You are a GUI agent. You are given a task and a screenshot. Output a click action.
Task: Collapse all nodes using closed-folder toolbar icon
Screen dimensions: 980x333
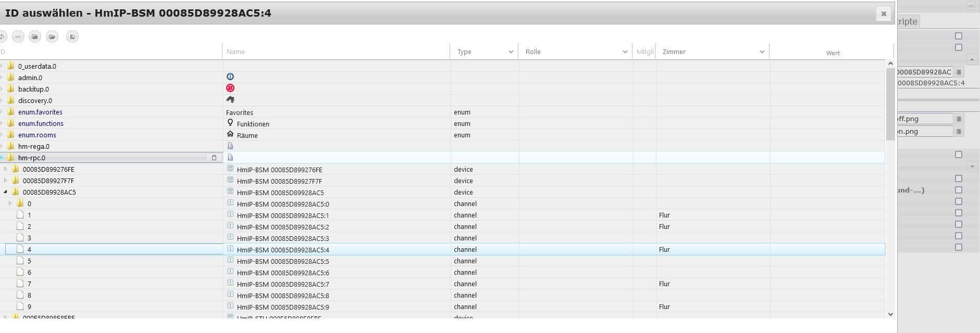[35, 36]
